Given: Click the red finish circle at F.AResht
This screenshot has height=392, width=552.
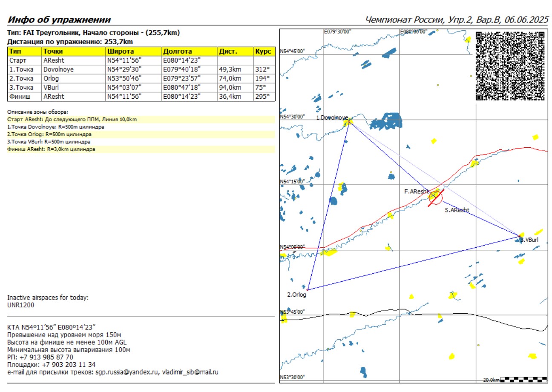Looking at the screenshot, I should point(436,197).
